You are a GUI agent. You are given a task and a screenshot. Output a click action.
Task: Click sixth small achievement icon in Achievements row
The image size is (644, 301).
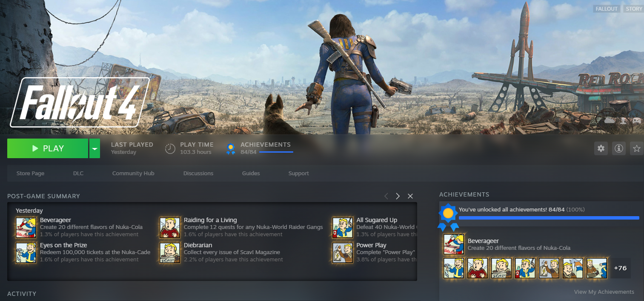click(x=573, y=268)
